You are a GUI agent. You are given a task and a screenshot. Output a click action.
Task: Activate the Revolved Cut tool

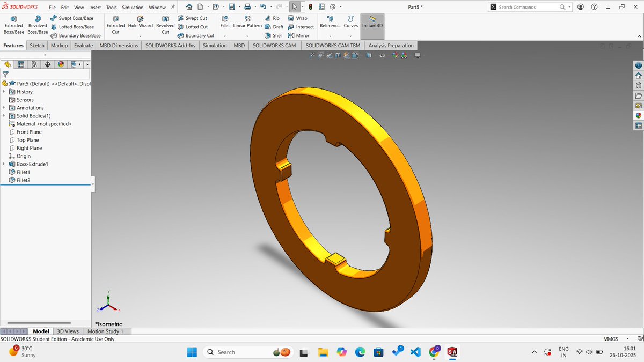(165, 25)
